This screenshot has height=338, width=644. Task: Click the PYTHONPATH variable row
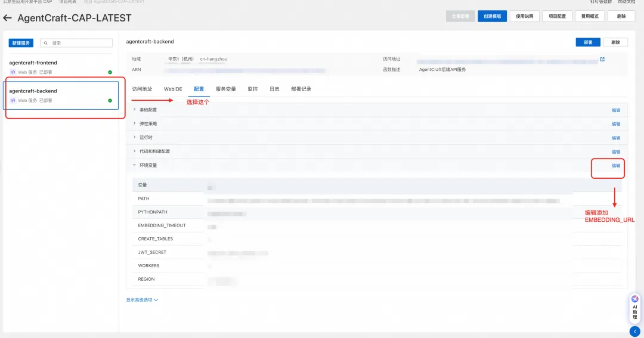(377, 212)
